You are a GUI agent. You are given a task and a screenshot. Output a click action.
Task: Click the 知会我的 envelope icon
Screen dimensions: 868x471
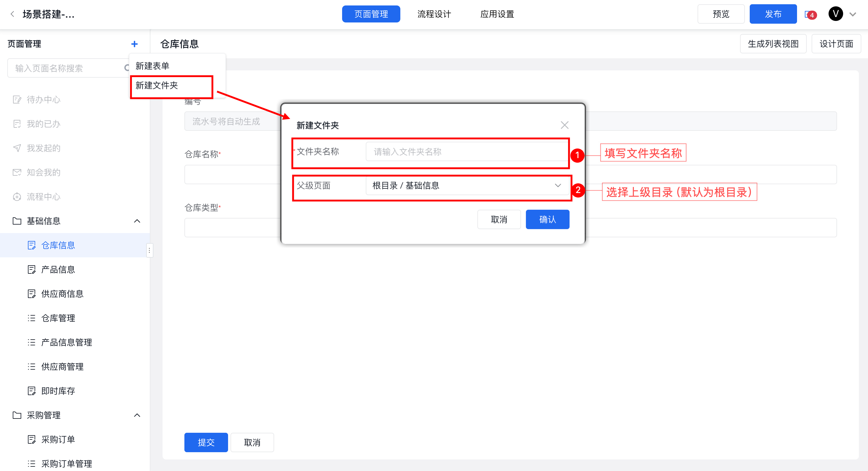pyautogui.click(x=17, y=172)
